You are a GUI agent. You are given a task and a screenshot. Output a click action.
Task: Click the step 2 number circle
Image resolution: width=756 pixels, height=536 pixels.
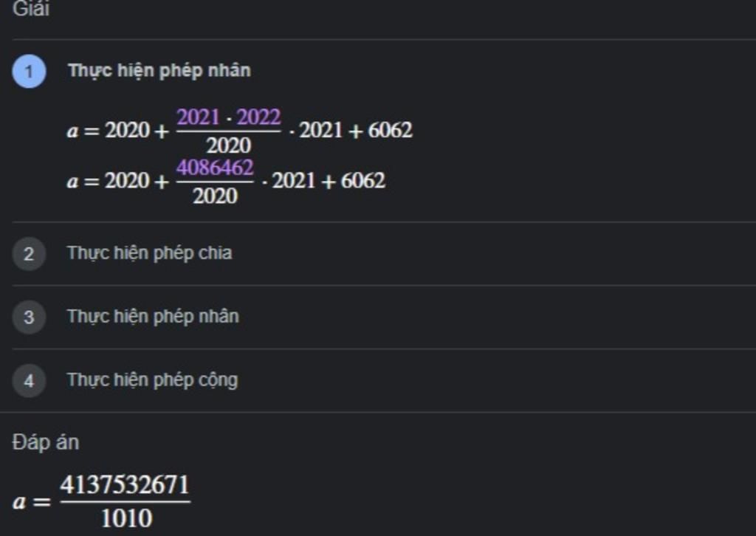coord(29,253)
